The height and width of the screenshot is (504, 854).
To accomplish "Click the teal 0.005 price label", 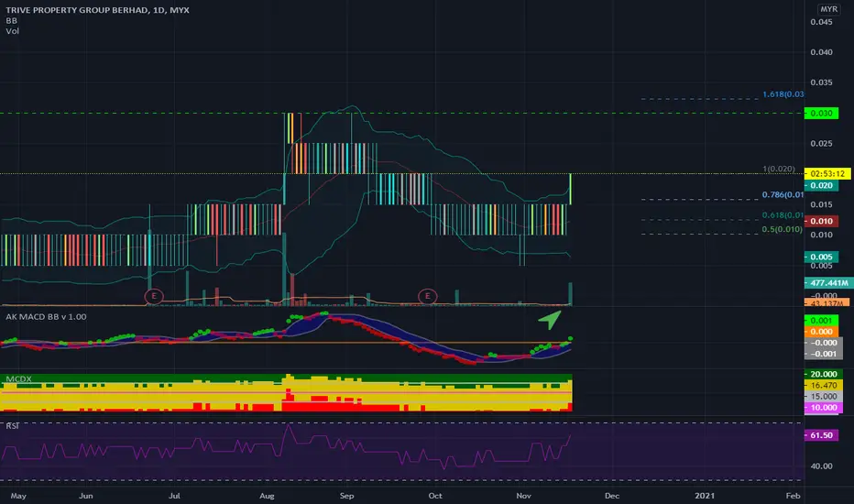I will tap(821, 257).
